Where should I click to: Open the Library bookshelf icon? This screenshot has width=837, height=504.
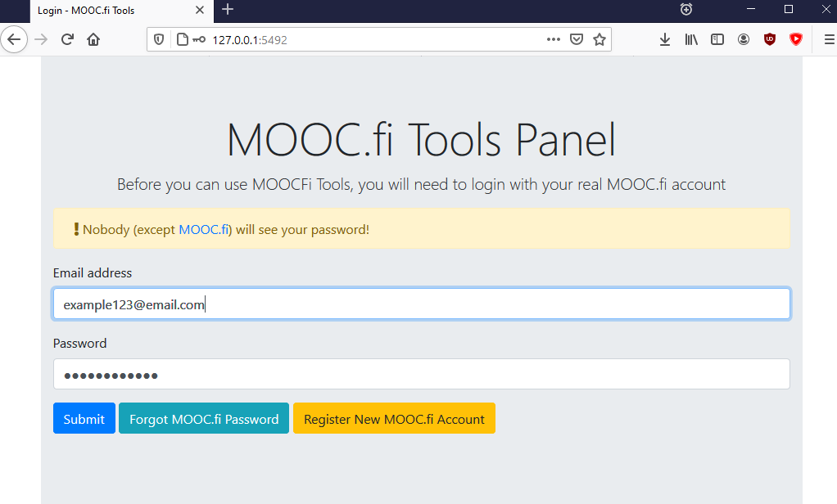[691, 39]
